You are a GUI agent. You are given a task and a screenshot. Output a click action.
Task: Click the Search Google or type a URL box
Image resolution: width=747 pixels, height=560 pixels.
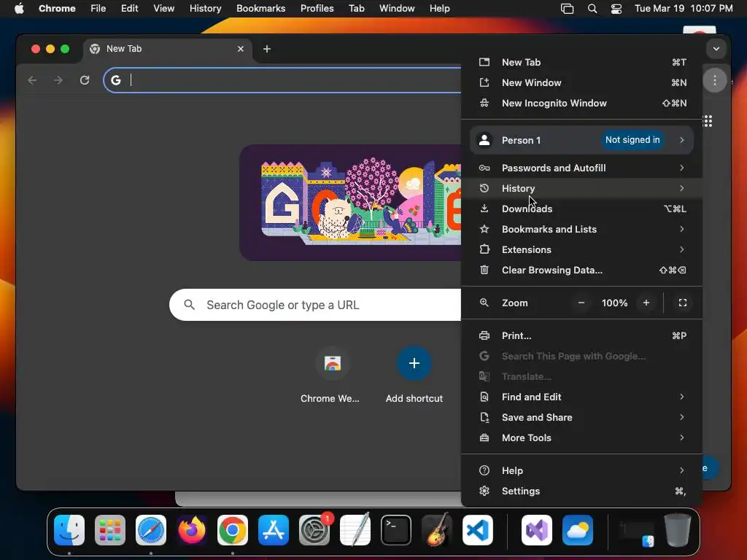pyautogui.click(x=315, y=305)
